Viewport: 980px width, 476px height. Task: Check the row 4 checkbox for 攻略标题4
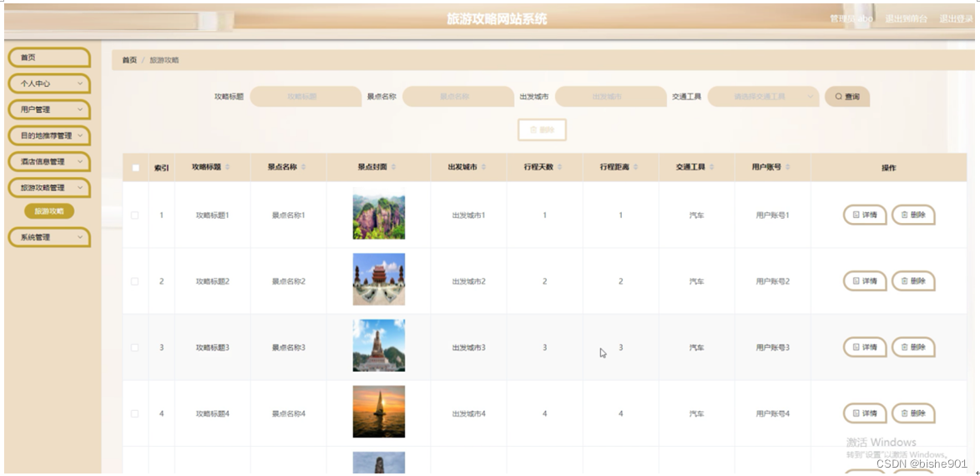[x=135, y=414]
